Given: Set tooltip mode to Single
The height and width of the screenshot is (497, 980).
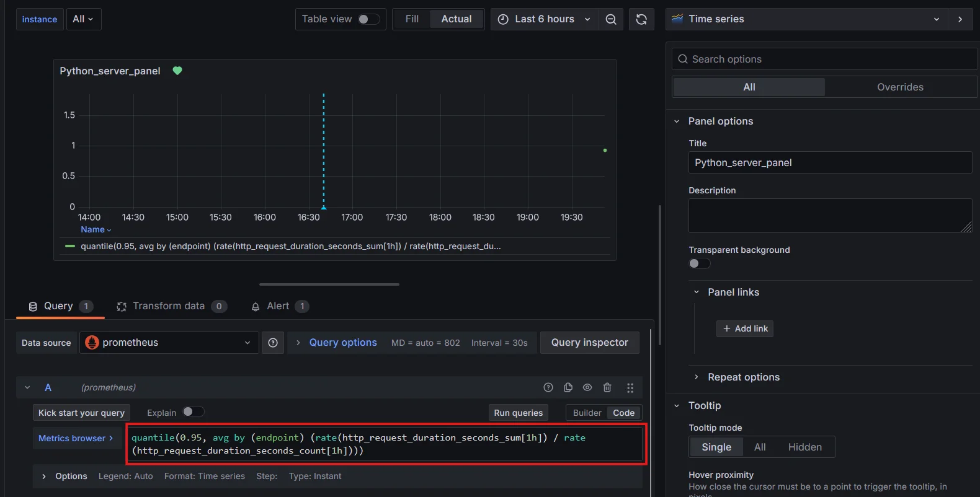Looking at the screenshot, I should pyautogui.click(x=716, y=447).
